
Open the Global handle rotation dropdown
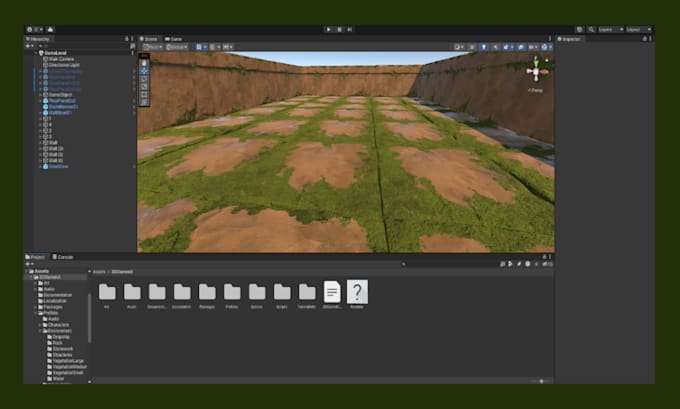[177, 47]
